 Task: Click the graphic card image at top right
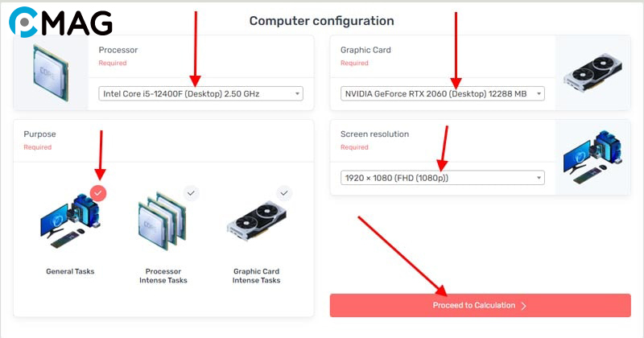(592, 73)
